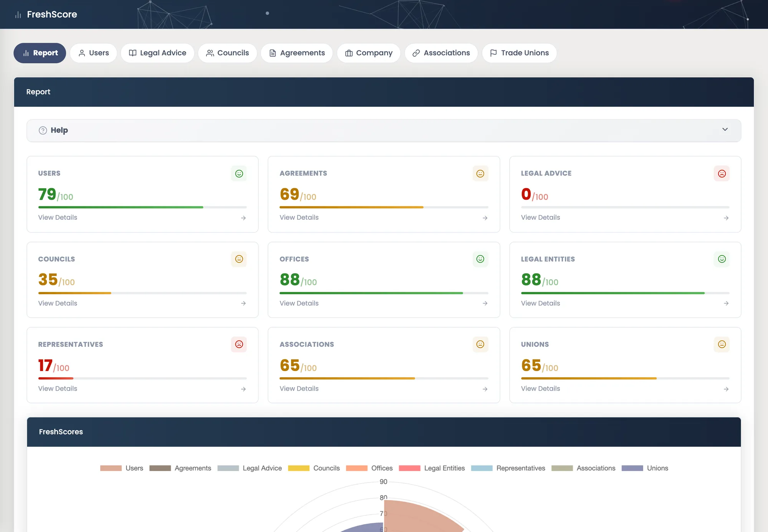Open View Details on Associations card
Screen dimensions: 768x532
pyautogui.click(x=299, y=388)
